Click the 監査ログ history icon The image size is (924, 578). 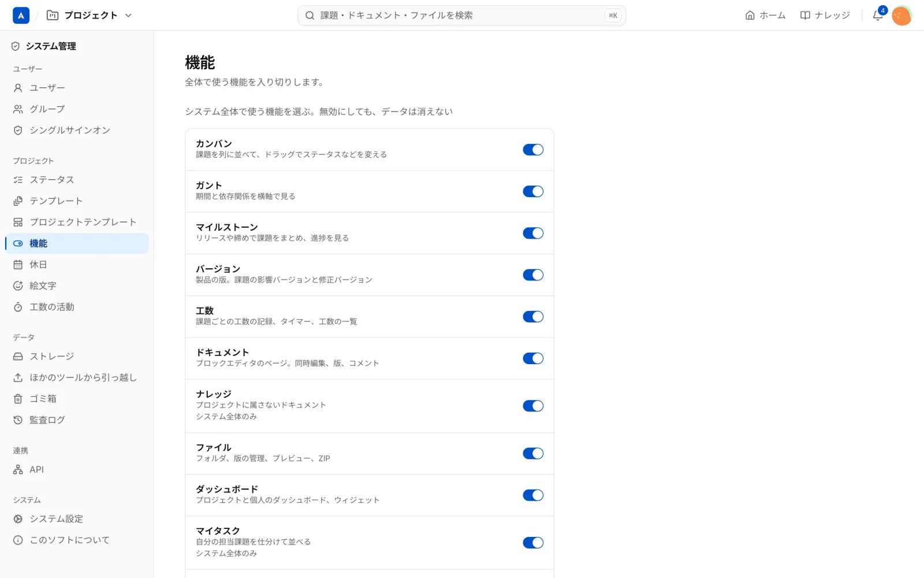pos(18,420)
